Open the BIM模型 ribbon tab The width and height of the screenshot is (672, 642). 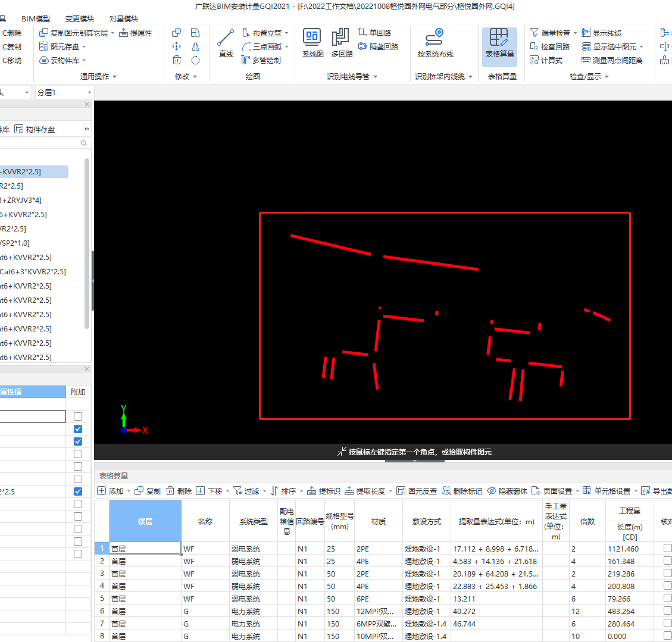36,19
